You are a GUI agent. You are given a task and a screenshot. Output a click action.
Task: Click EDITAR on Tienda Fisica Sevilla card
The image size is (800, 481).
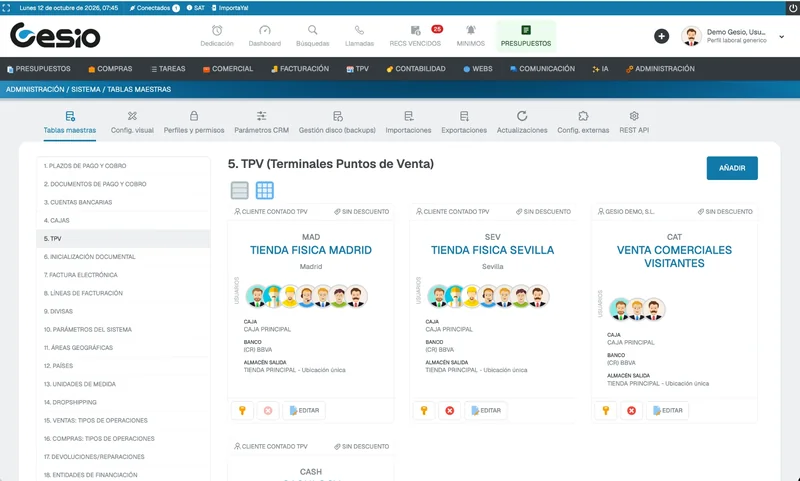[486, 410]
